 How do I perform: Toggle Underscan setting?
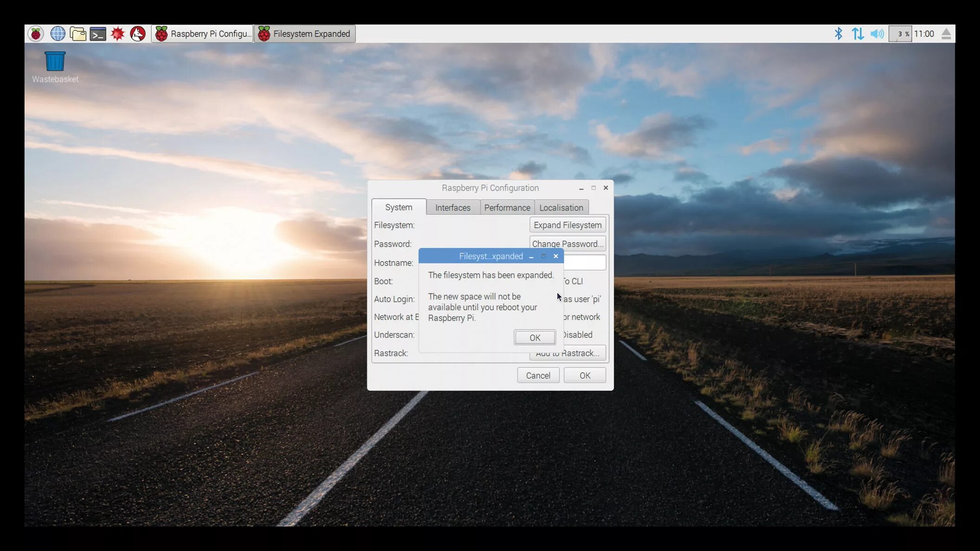click(576, 334)
